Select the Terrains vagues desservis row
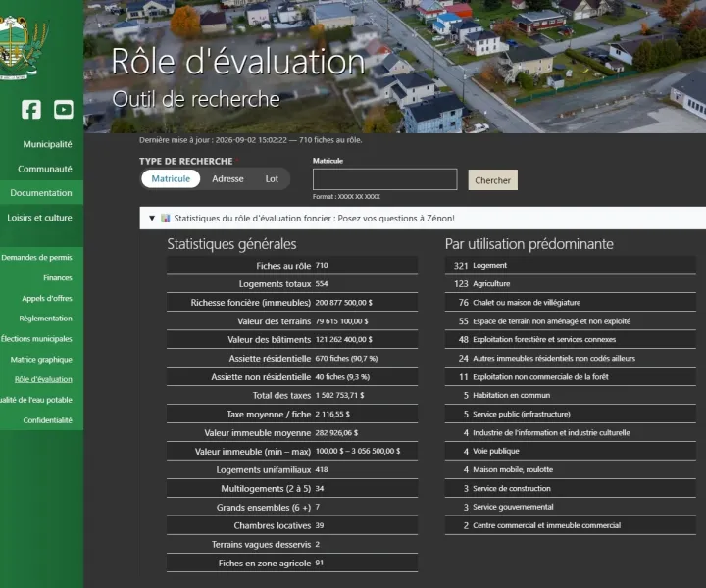This screenshot has height=588, width=706. click(292, 544)
